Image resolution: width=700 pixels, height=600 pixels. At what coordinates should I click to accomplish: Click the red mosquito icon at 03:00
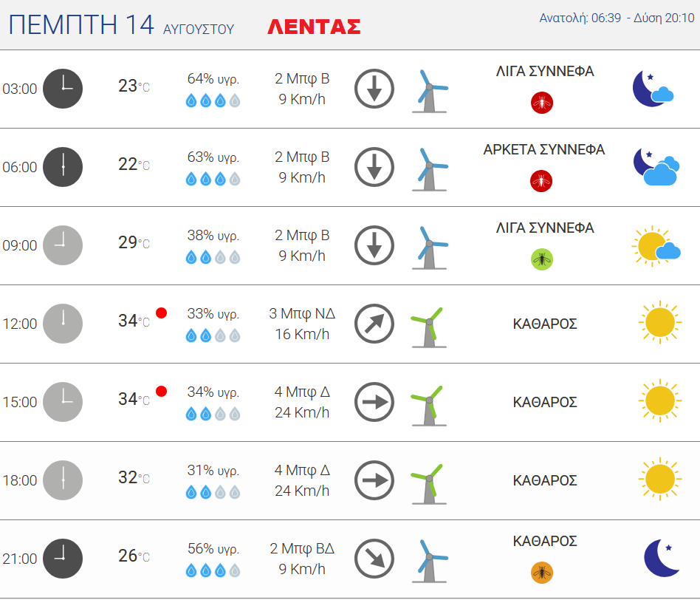[x=542, y=103]
